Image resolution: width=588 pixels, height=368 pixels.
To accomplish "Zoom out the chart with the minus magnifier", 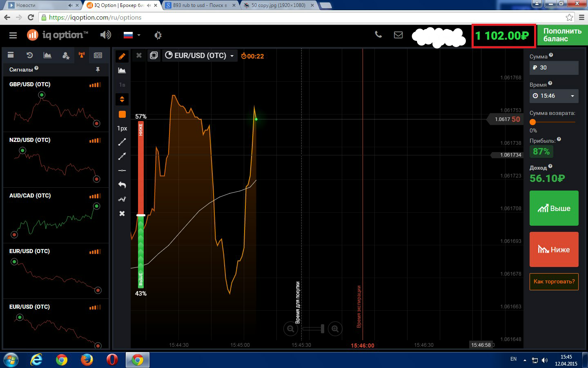I will (x=291, y=329).
